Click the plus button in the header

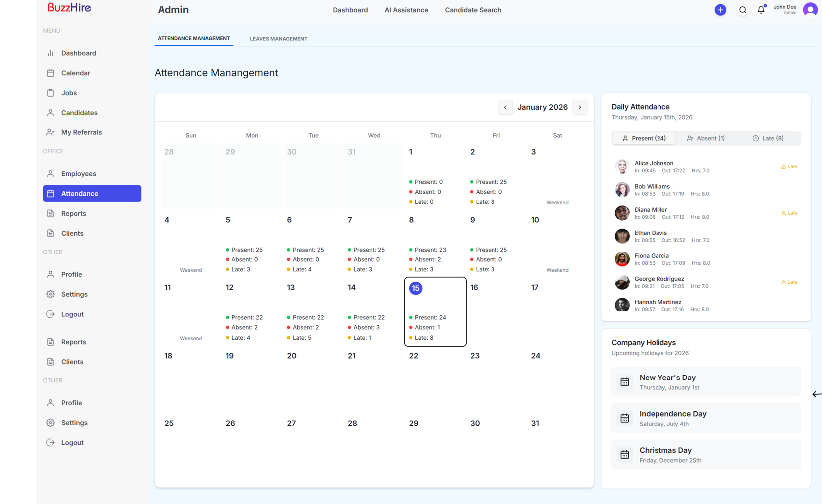[720, 10]
